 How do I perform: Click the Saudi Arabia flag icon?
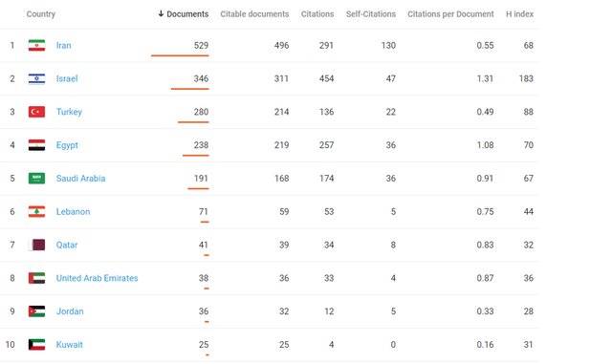[x=36, y=179]
